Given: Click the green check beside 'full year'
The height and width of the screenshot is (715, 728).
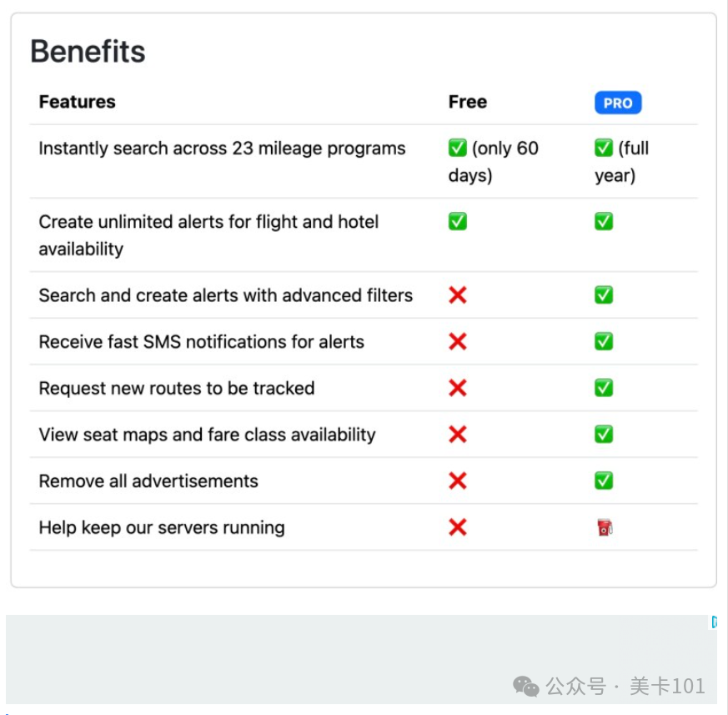Looking at the screenshot, I should click(x=604, y=149).
